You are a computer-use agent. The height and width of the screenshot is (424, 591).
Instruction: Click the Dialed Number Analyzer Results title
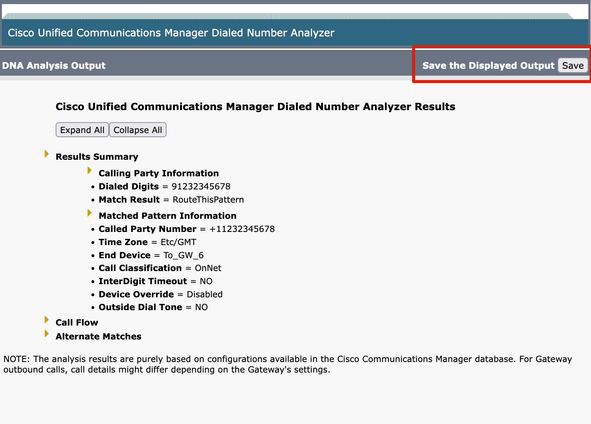click(x=255, y=107)
